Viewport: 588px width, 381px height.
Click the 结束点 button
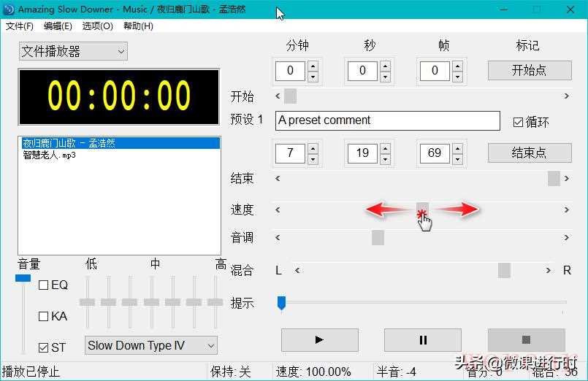click(x=529, y=153)
